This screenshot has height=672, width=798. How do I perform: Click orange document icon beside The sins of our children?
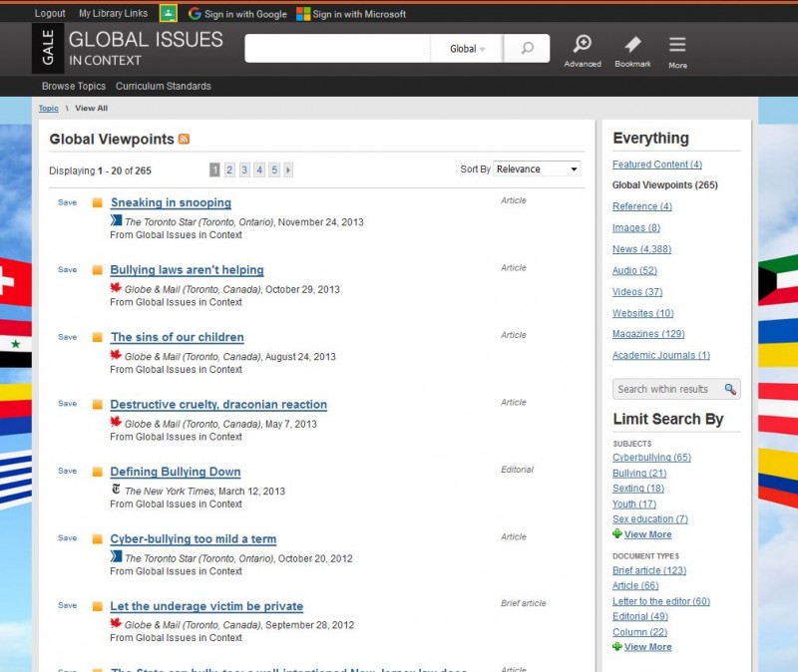[97, 337]
